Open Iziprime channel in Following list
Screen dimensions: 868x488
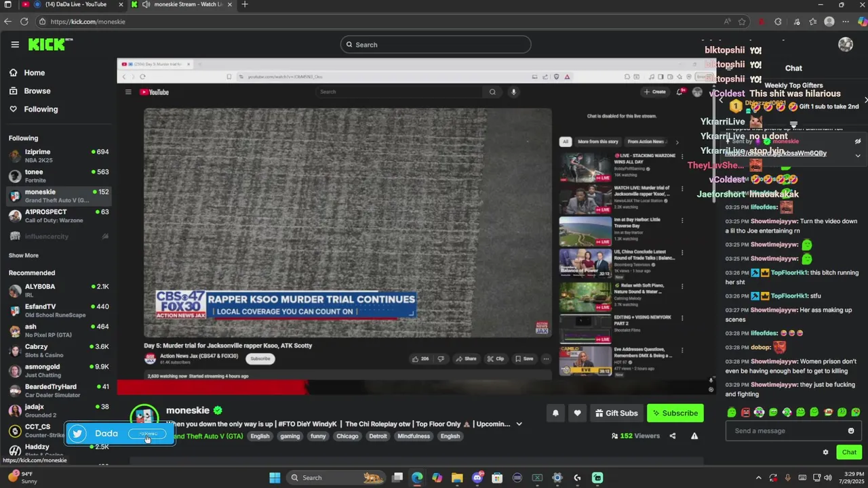coord(58,156)
